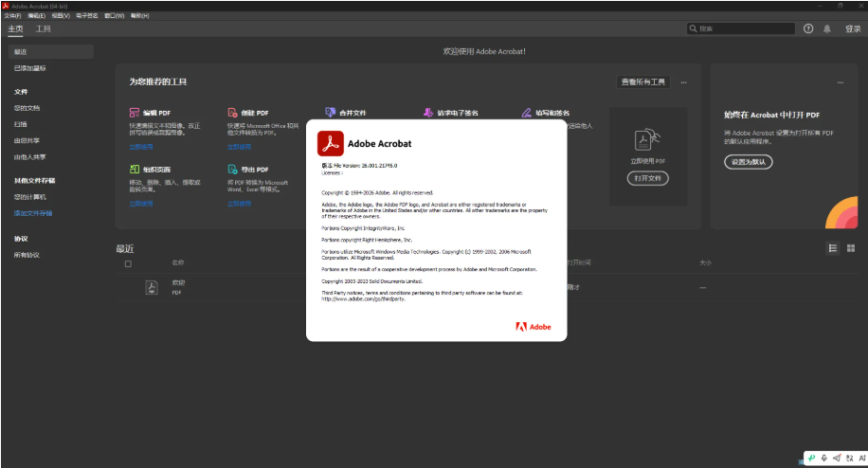This screenshot has width=868, height=468.
Task: Click the 查看所有工具 button
Action: [643, 81]
